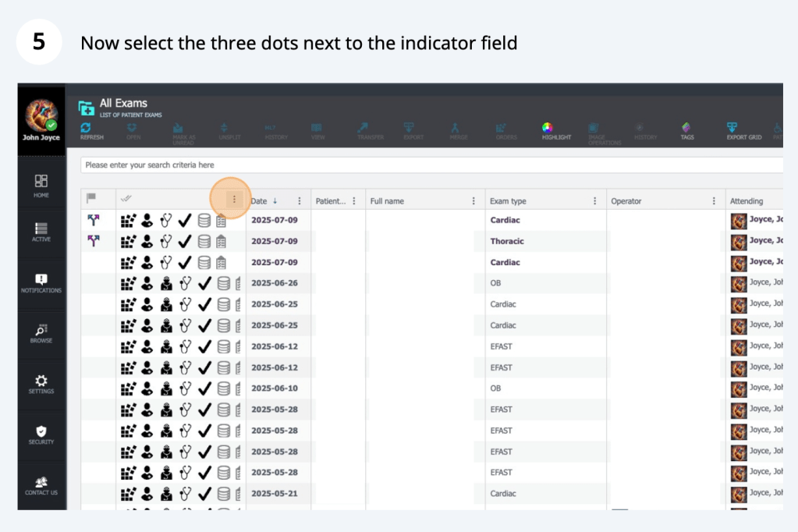The width and height of the screenshot is (798, 532).
Task: Click the search criteria input field
Action: (x=429, y=165)
